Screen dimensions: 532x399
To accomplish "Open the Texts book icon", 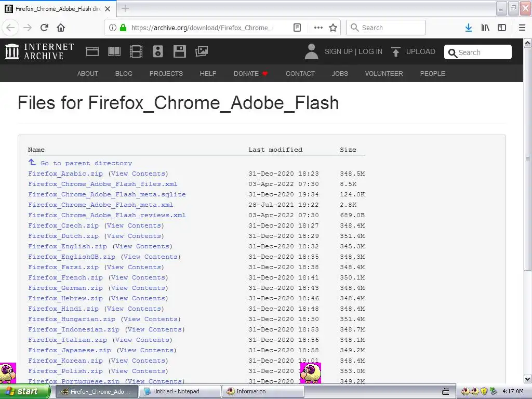I will 114,51.
